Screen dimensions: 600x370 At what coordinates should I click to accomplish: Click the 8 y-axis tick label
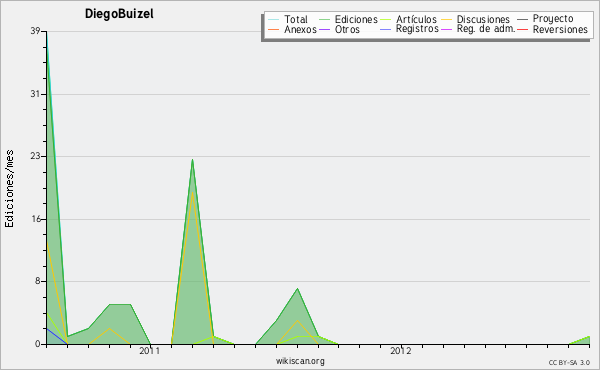[x=38, y=281]
